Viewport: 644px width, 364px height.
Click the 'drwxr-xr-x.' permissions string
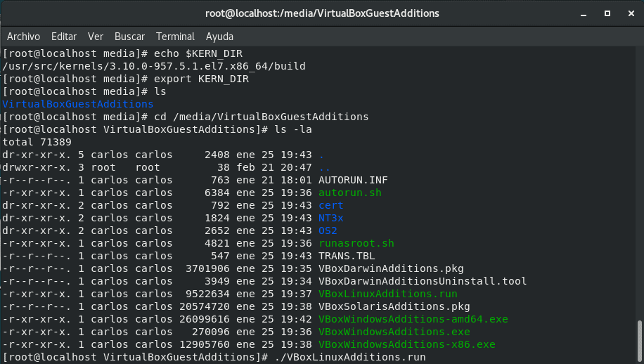pos(37,167)
